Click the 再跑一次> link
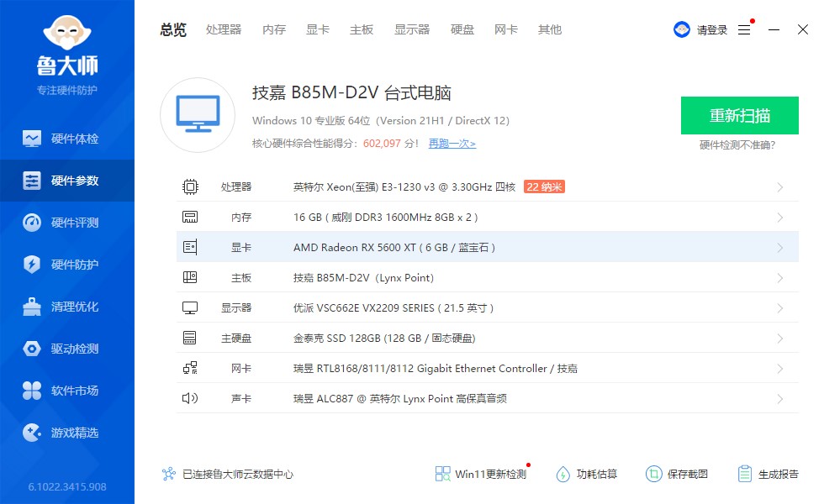This screenshot has width=824, height=504. coord(452,144)
